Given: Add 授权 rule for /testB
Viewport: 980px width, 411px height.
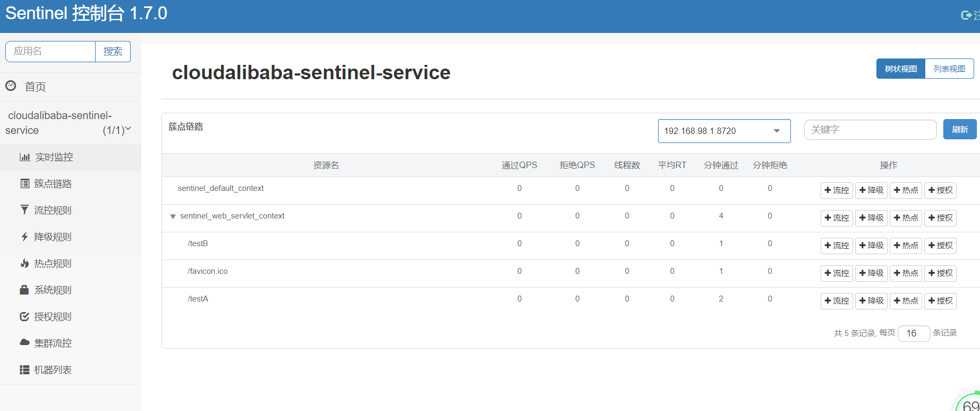Looking at the screenshot, I should (940, 246).
